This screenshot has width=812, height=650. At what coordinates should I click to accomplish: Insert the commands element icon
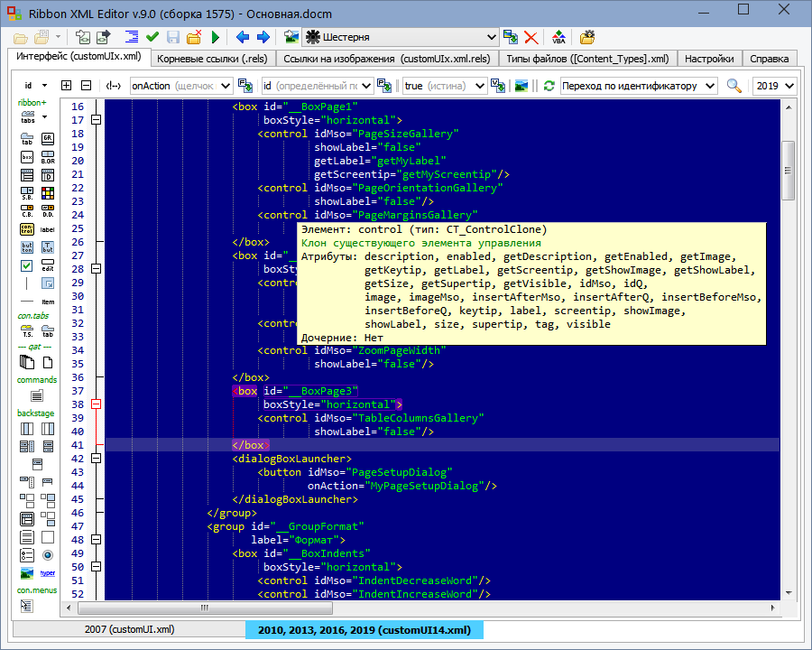37,396
